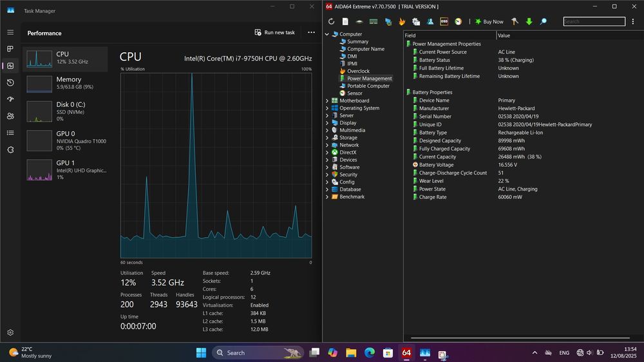
Task: Open App history in Task Manager sidebar
Action: tap(10, 82)
